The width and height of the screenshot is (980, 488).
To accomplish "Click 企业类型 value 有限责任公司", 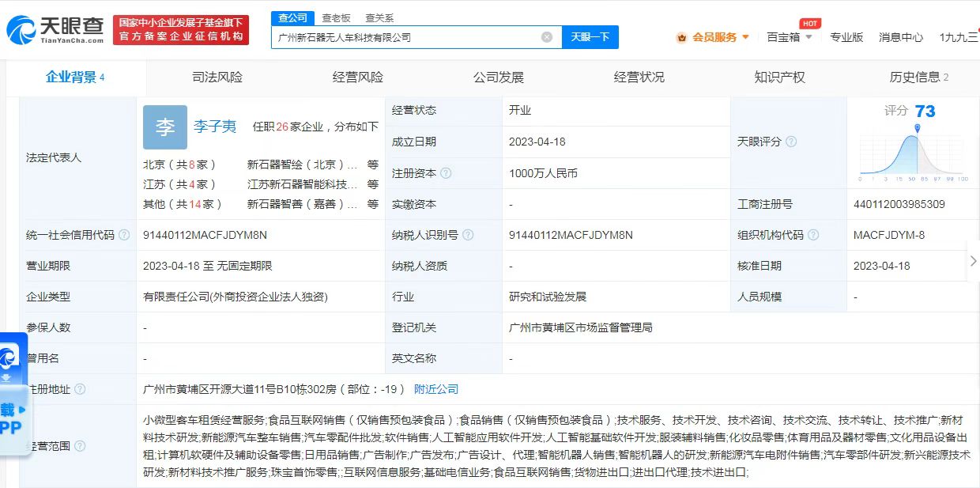I will click(x=236, y=297).
